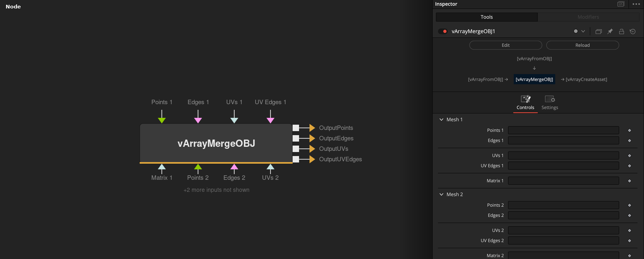644x259 pixels.
Task: Open Inspector options three-dot menu
Action: tap(636, 4)
